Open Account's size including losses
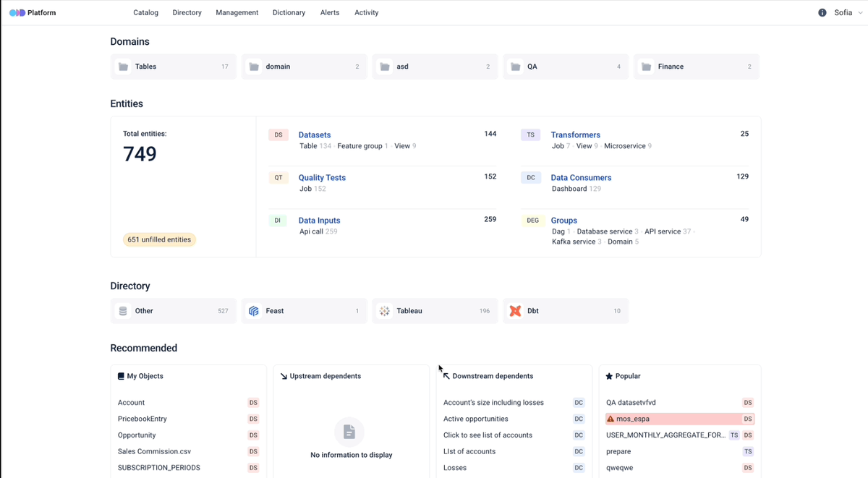The image size is (868, 478). tap(493, 403)
